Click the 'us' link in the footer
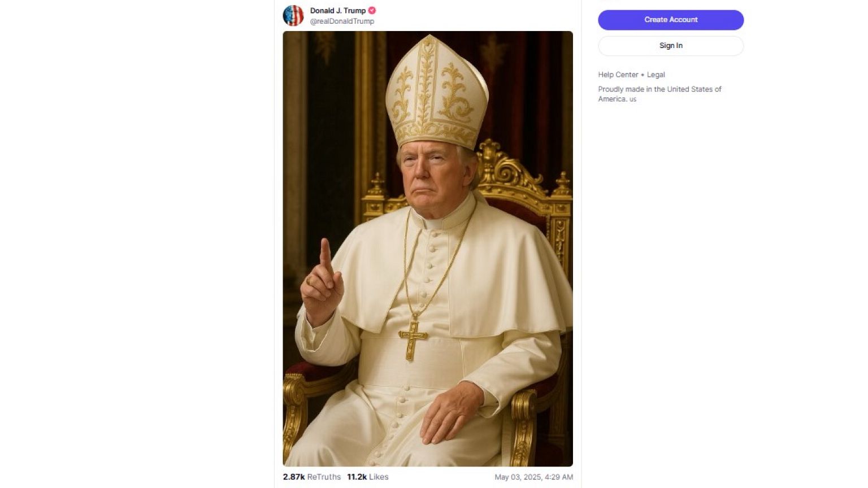Image resolution: width=868 pixels, height=488 pixels. pos(632,99)
